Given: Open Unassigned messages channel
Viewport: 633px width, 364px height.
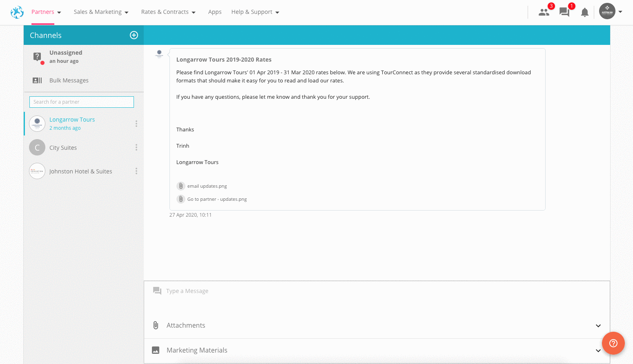Looking at the screenshot, I should (x=84, y=57).
